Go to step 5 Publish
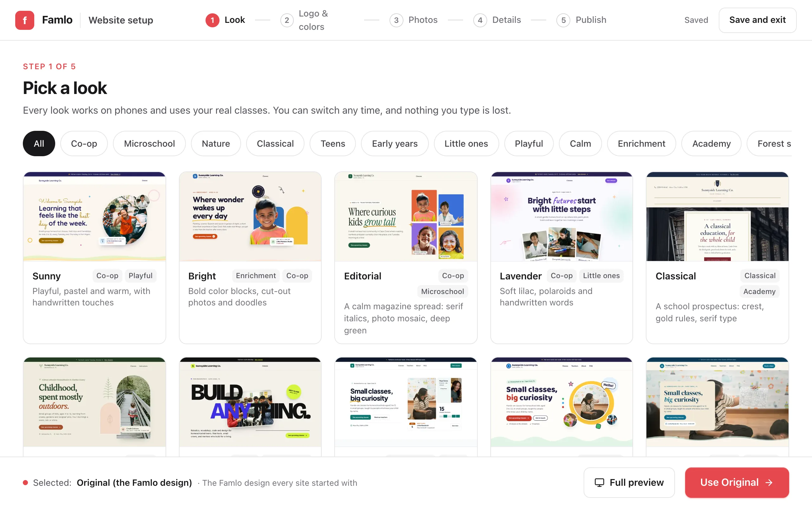The image size is (812, 508). 581,20
